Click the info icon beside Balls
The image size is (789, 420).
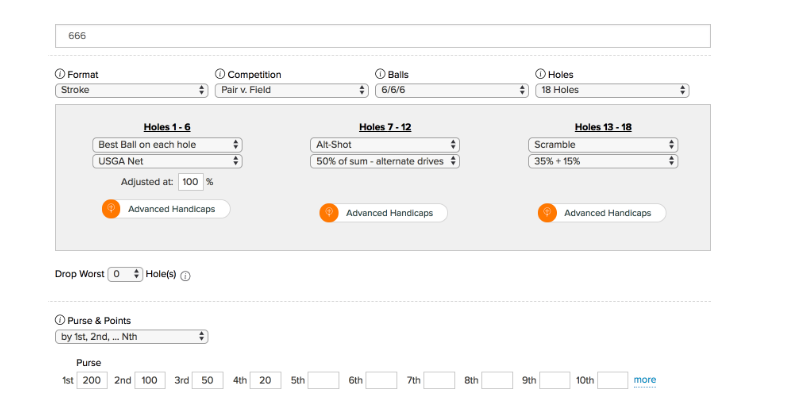coord(380,74)
